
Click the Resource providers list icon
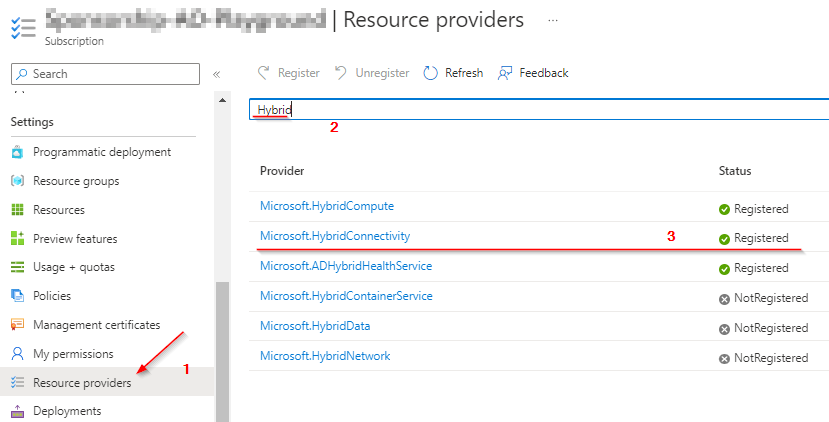pos(17,382)
